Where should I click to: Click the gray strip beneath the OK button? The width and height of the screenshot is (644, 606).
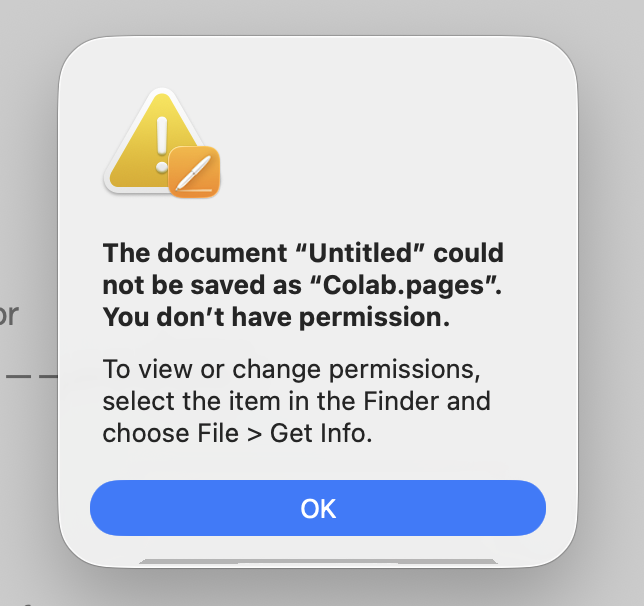click(x=318, y=560)
